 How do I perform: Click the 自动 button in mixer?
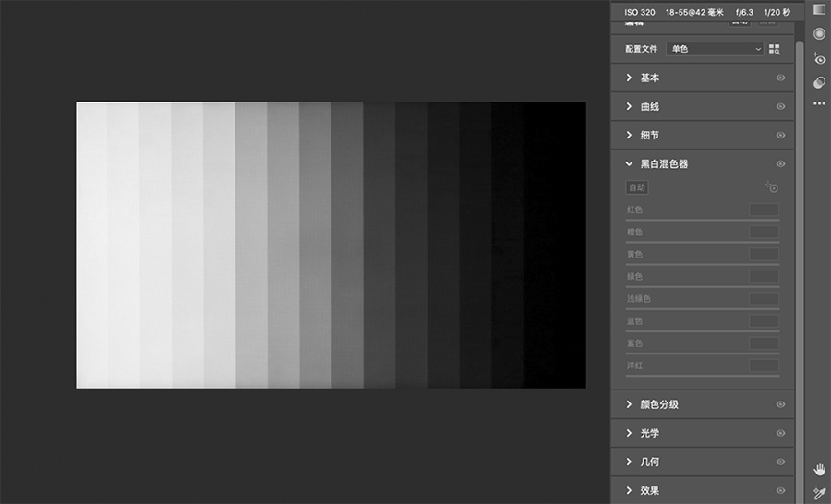click(x=637, y=187)
